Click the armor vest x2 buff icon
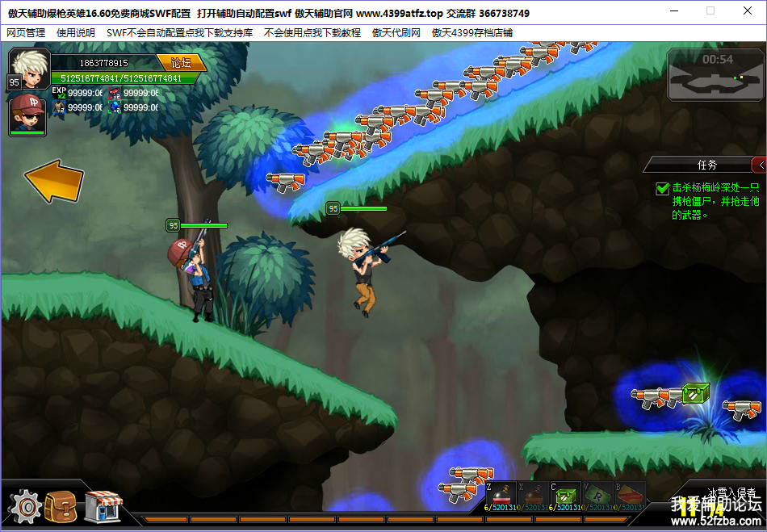The image size is (767, 532). point(59,107)
